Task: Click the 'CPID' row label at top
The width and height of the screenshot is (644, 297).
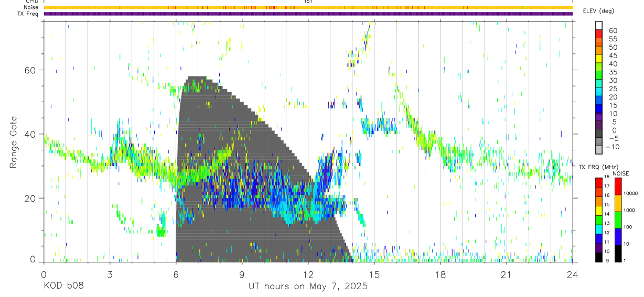Action: click(31, 2)
